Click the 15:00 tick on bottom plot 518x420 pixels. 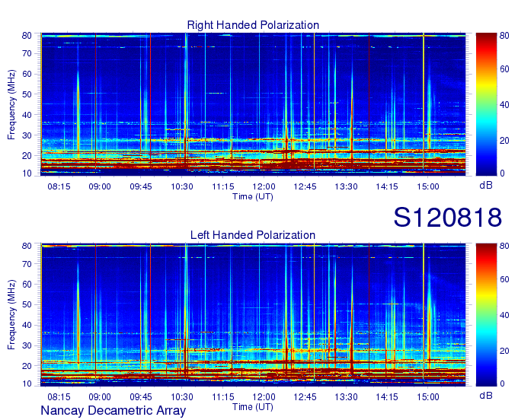point(428,397)
